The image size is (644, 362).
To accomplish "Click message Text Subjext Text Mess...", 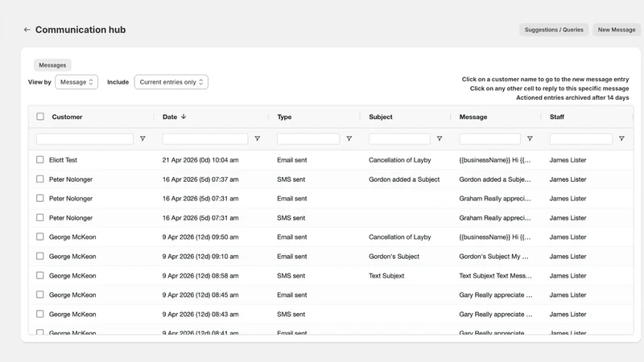I will click(x=495, y=276).
